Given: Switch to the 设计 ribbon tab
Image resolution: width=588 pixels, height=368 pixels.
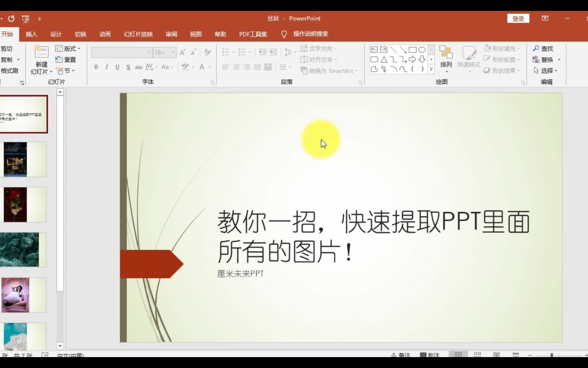Looking at the screenshot, I should 56,34.
